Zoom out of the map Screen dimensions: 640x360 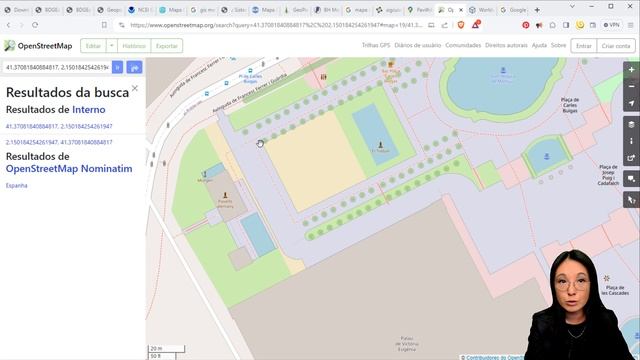(x=631, y=87)
